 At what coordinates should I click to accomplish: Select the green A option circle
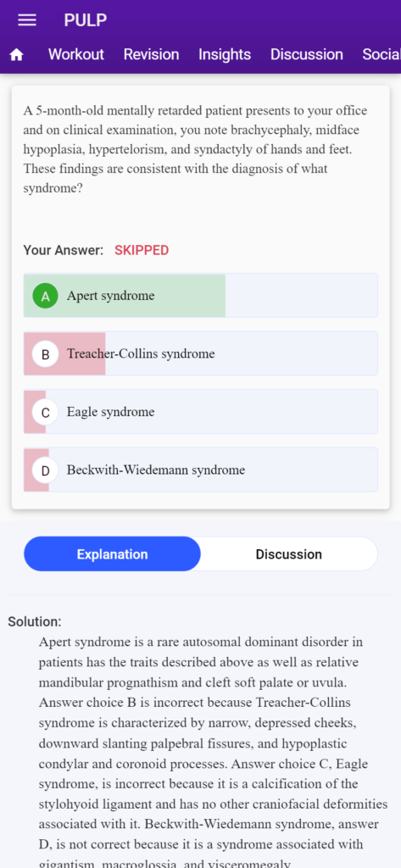coord(46,296)
